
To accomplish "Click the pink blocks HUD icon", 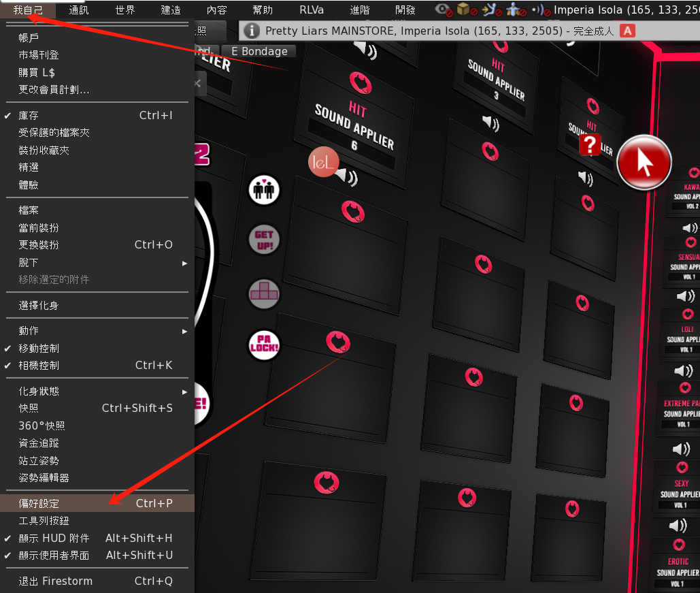I will [264, 293].
